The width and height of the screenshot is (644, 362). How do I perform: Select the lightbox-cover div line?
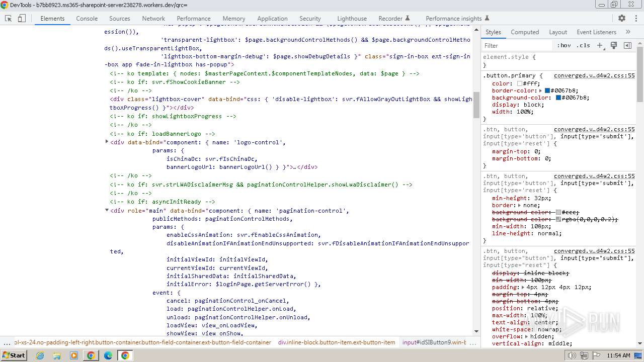291,103
